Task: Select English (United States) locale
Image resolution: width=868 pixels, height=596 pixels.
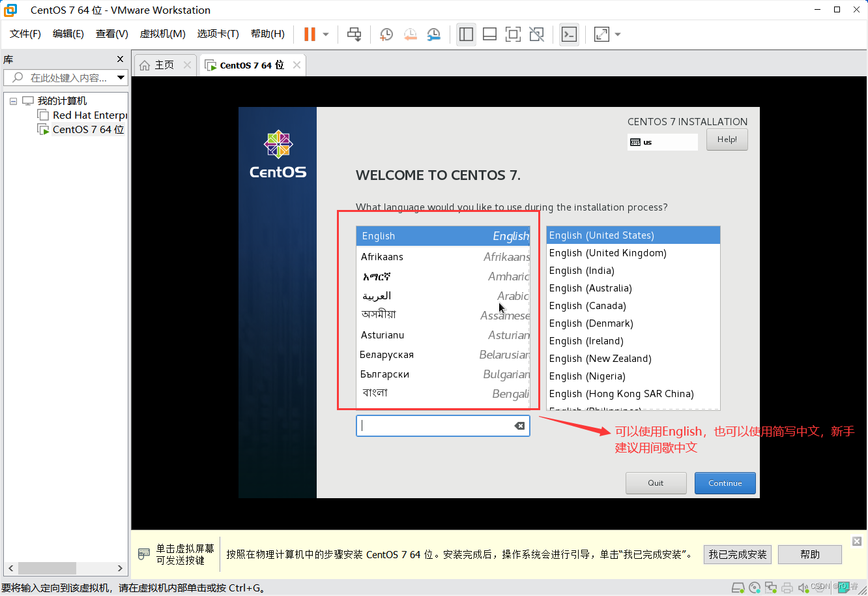Action: coord(633,235)
